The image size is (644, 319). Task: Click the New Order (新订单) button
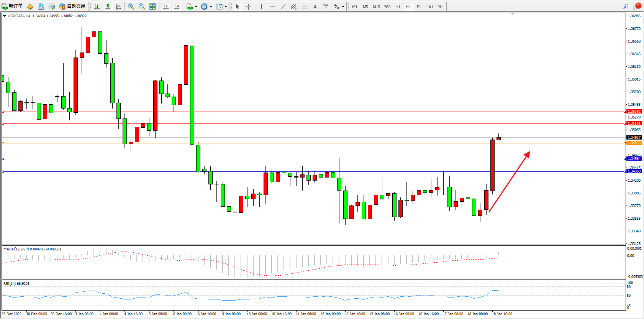tap(12, 6)
